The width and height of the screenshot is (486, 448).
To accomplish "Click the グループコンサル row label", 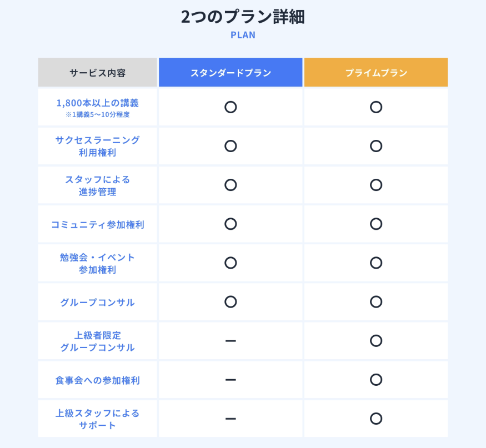I will coord(98,302).
